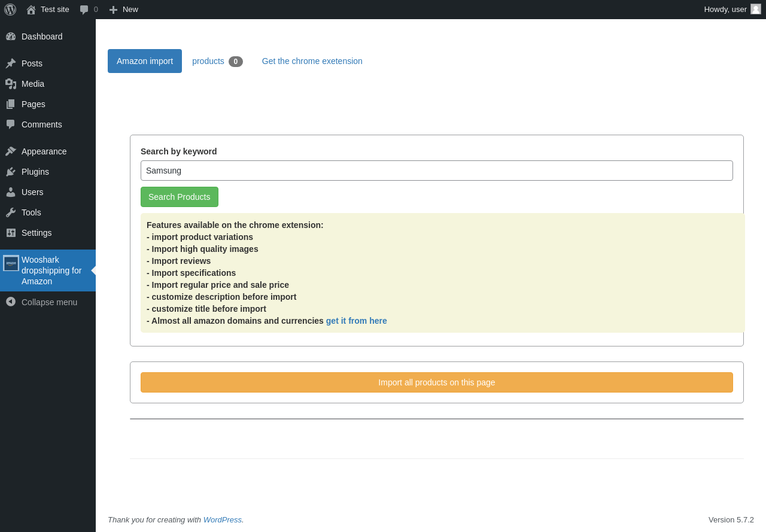Click the Search Products button

pyautogui.click(x=180, y=197)
